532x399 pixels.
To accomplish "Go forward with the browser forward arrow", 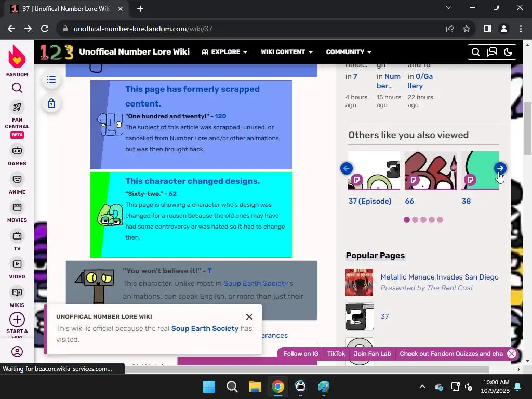I will point(28,29).
